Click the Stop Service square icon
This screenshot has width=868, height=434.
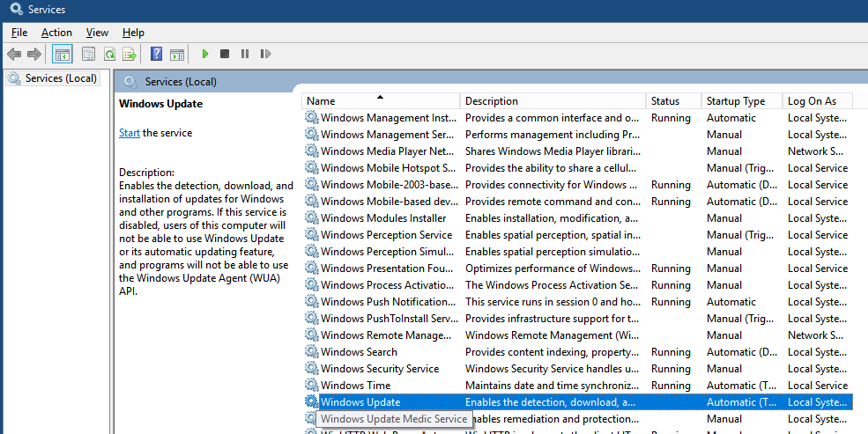(x=225, y=55)
